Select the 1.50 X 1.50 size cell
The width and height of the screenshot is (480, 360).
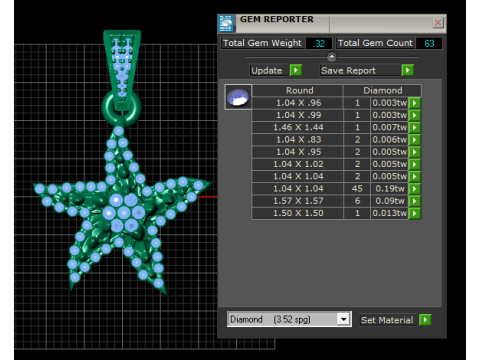[298, 214]
